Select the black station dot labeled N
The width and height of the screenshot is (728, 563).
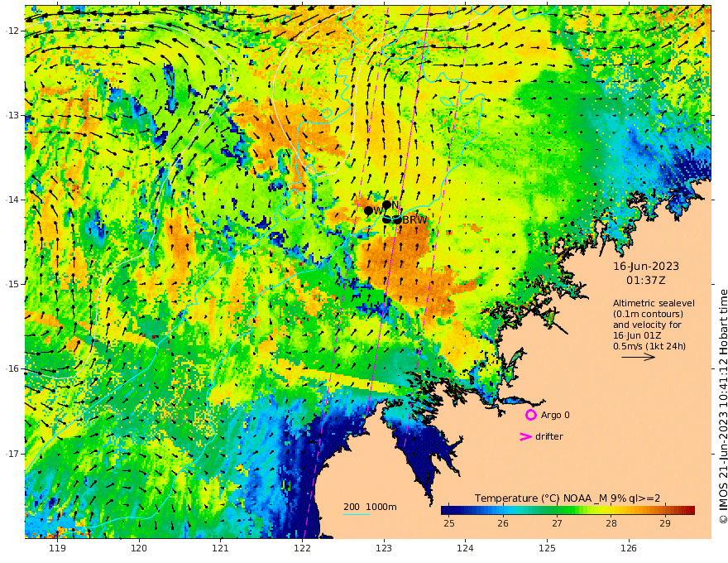pyautogui.click(x=387, y=205)
